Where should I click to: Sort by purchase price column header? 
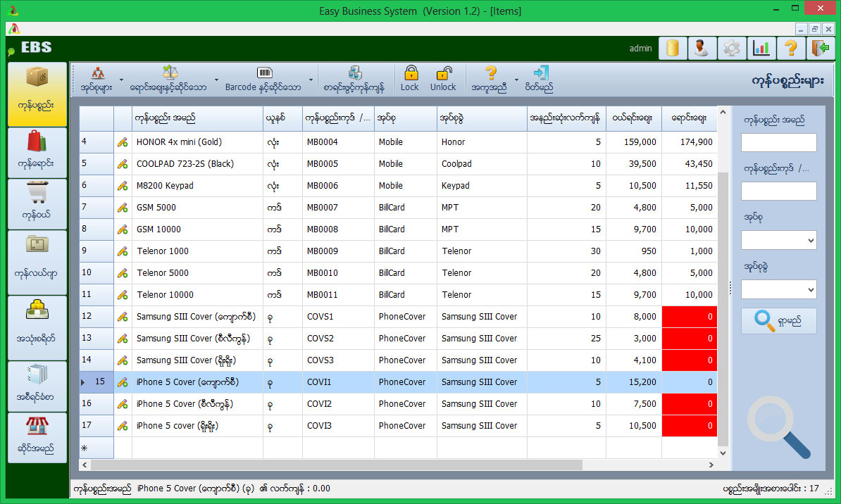[x=633, y=118]
